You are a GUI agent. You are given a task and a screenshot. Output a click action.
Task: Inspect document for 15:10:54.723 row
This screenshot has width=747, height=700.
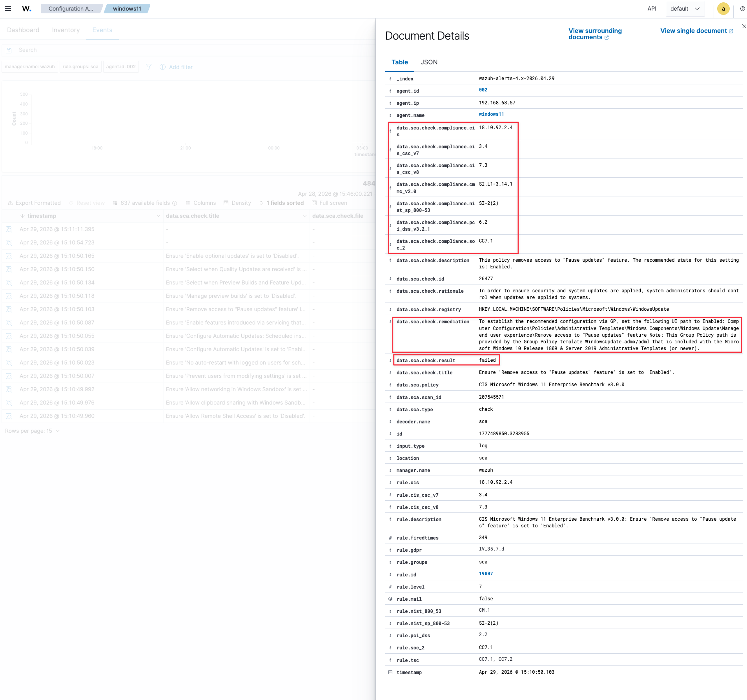click(9, 242)
